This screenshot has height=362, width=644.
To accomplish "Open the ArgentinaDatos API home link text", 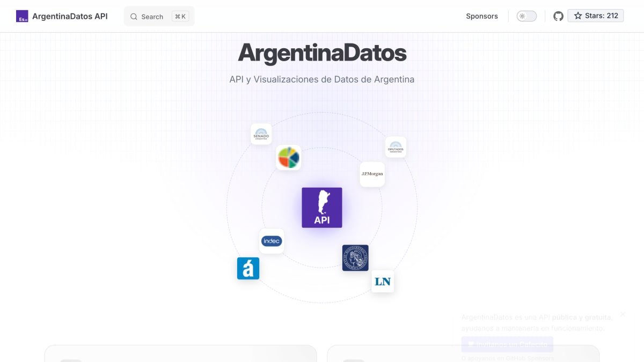I will pos(70,16).
